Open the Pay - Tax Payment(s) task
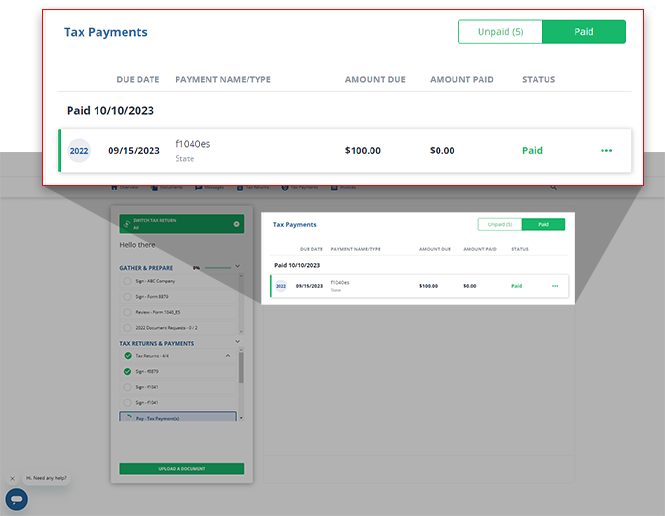The image size is (665, 516). tap(178, 416)
